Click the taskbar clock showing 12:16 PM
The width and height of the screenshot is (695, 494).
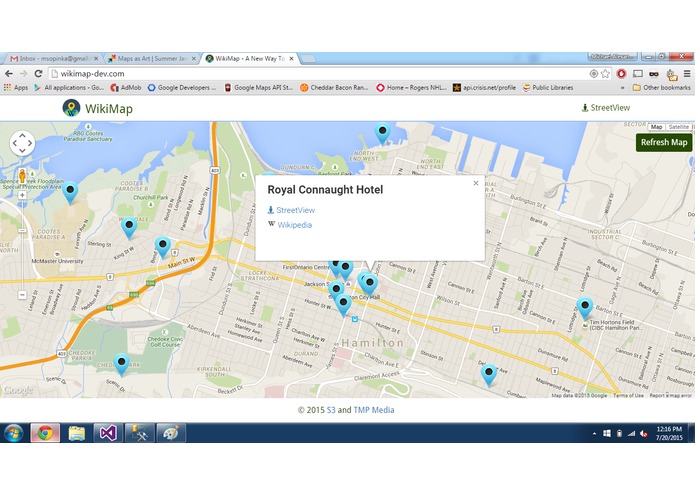coord(669,433)
